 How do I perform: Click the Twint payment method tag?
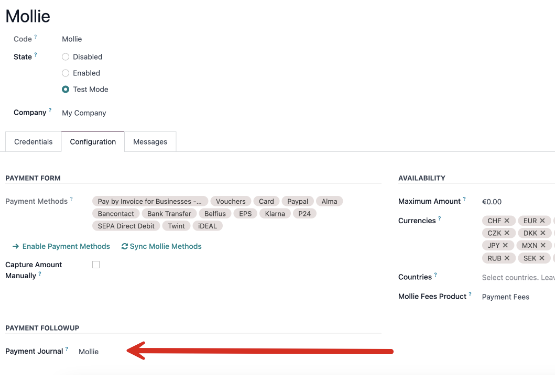(176, 226)
